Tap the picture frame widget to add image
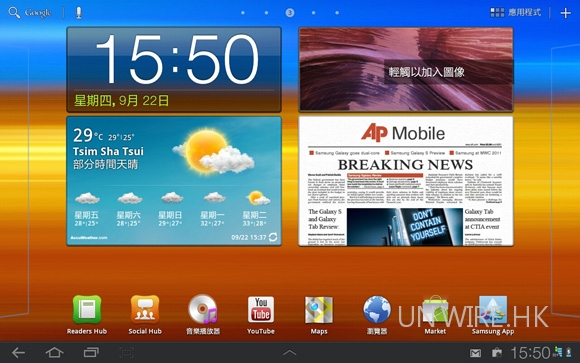This screenshot has height=363, width=580. pos(406,69)
